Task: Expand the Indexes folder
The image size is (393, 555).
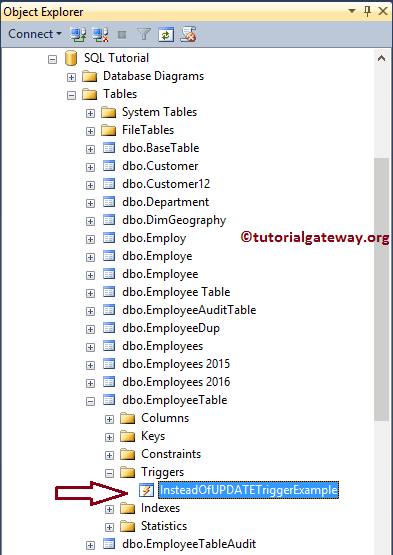Action: (110, 509)
